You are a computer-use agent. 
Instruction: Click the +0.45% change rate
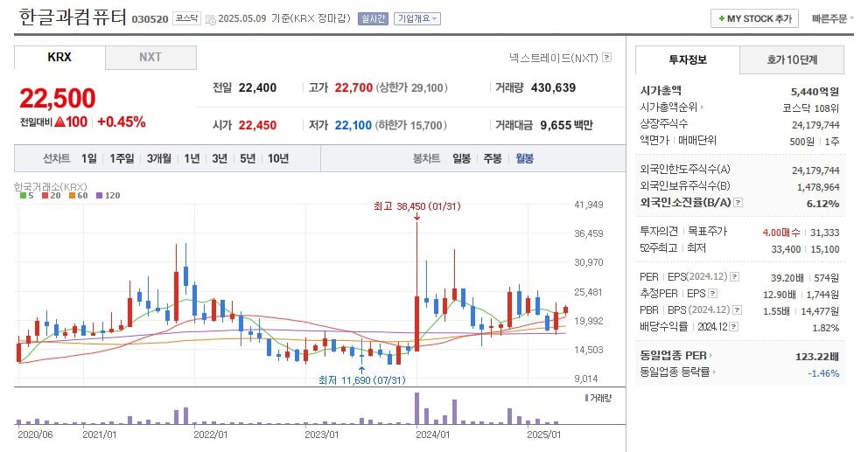click(x=122, y=122)
